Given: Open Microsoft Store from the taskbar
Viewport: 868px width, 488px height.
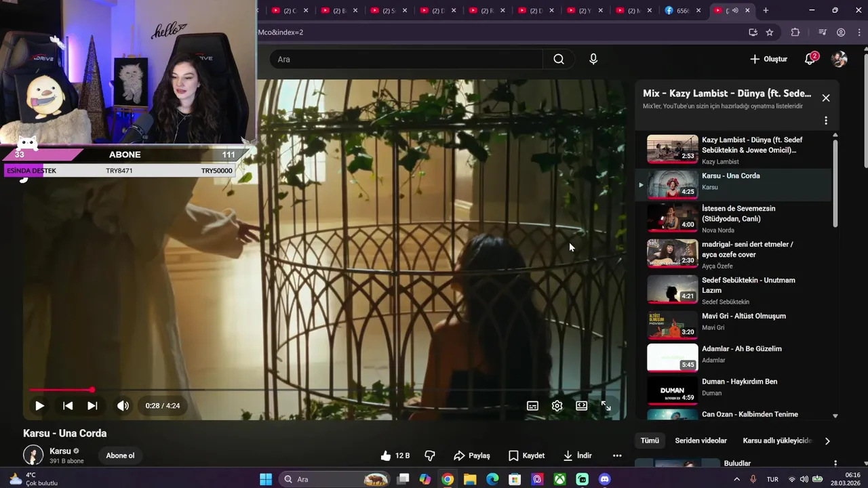Looking at the screenshot, I should 515,479.
